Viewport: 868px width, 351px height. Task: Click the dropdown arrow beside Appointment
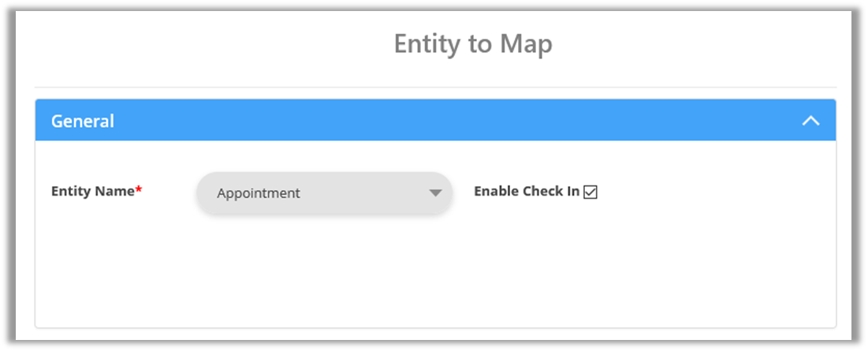435,193
